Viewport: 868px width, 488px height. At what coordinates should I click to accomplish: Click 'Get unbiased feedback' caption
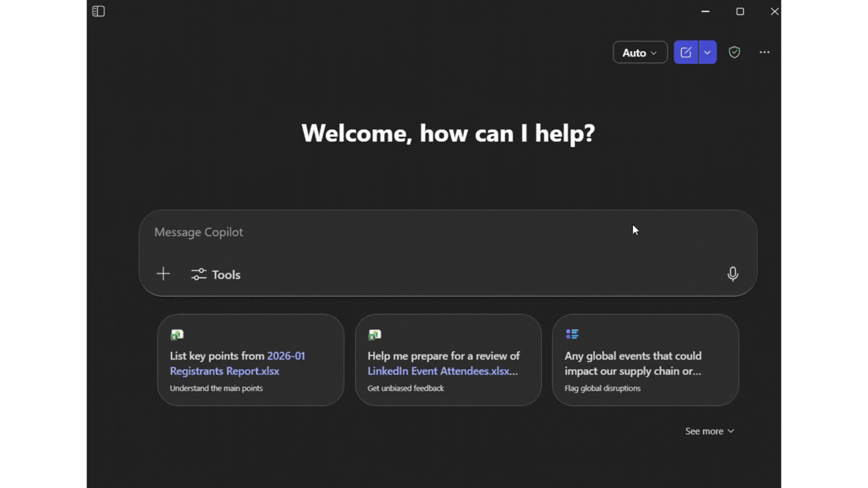coord(406,389)
